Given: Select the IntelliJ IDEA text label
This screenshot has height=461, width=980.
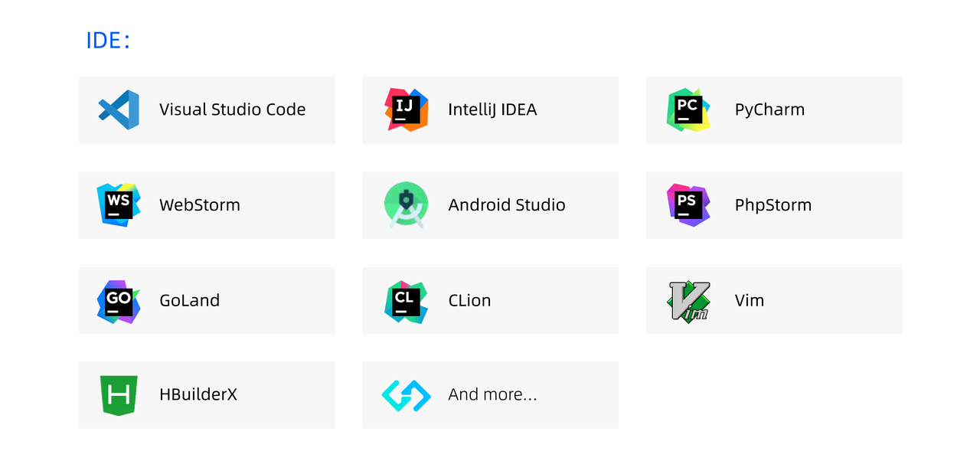Looking at the screenshot, I should [492, 110].
